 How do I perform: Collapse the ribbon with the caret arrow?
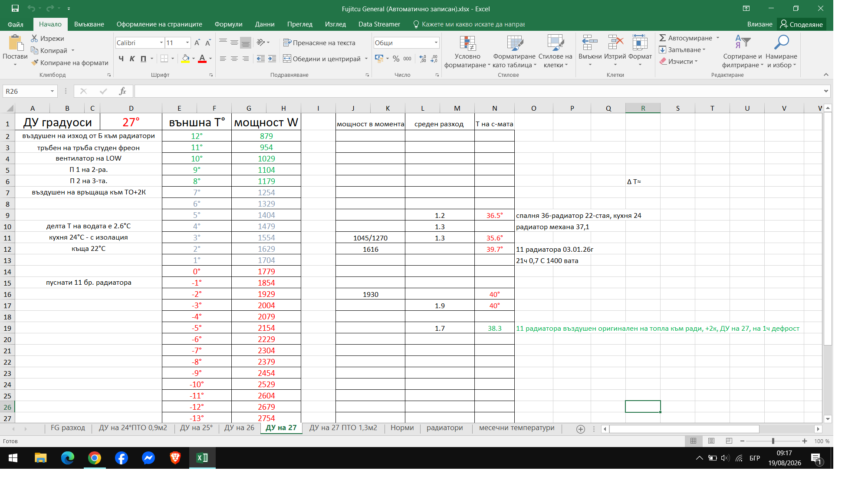[826, 75]
